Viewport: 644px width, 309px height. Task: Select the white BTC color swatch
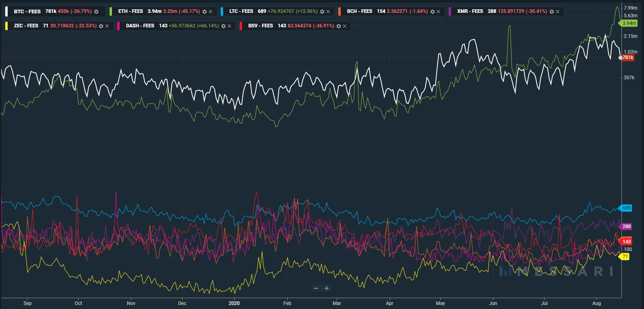[x=6, y=11]
